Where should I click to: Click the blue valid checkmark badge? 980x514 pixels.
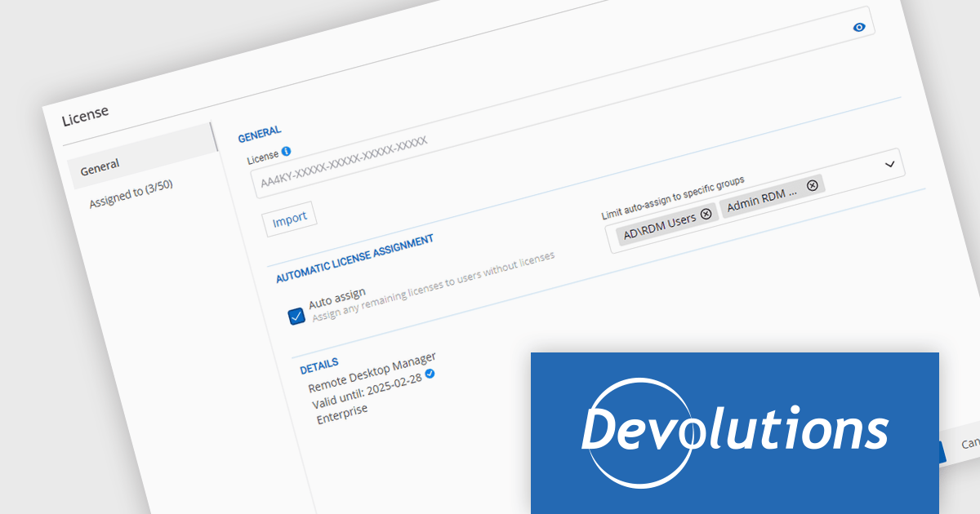(x=430, y=374)
